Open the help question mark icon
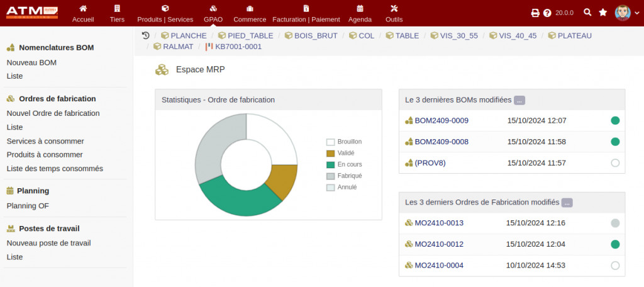The image size is (644, 287). [547, 13]
